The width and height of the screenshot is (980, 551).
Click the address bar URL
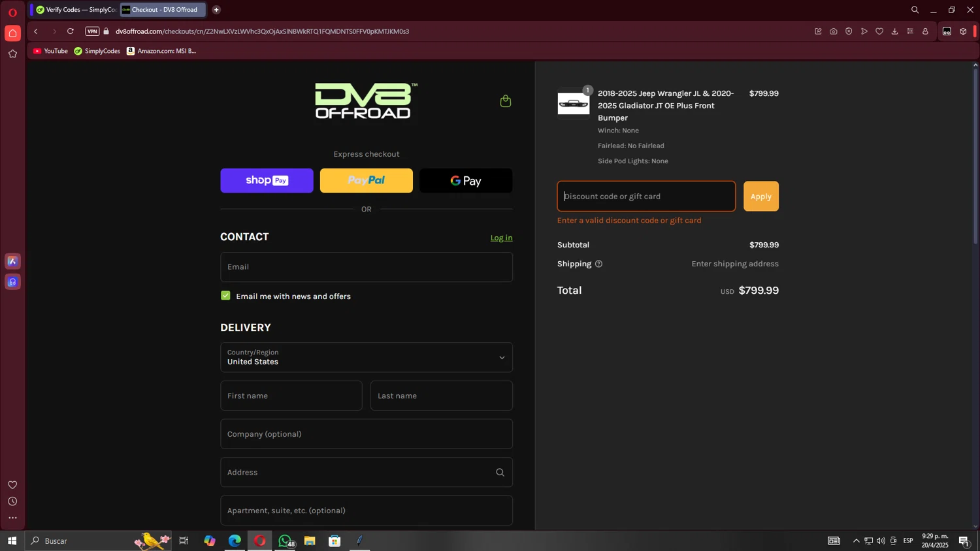tap(262, 31)
